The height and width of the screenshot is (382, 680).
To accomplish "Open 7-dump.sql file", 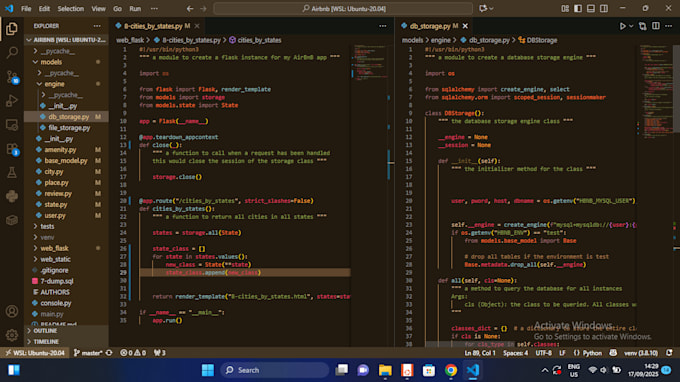I will click(x=65, y=281).
